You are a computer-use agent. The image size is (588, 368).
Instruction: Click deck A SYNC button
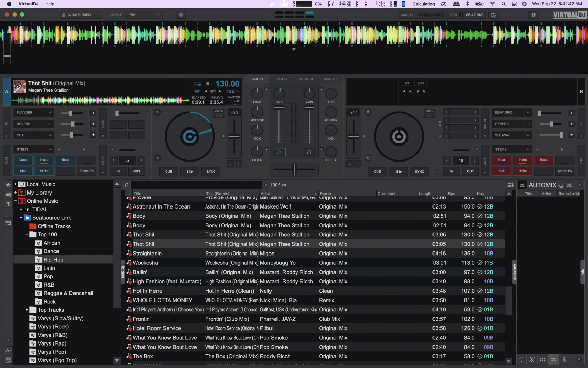click(211, 172)
